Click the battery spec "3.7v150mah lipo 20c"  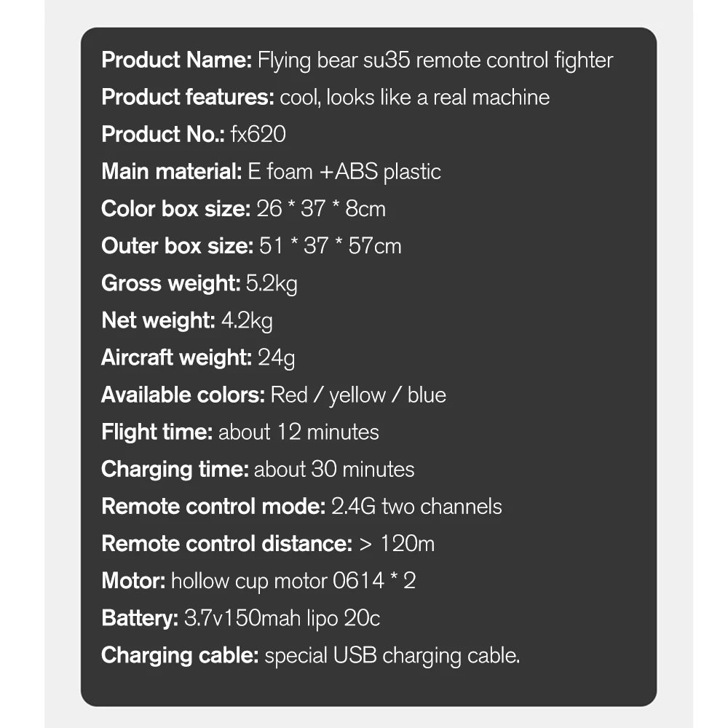(x=282, y=619)
